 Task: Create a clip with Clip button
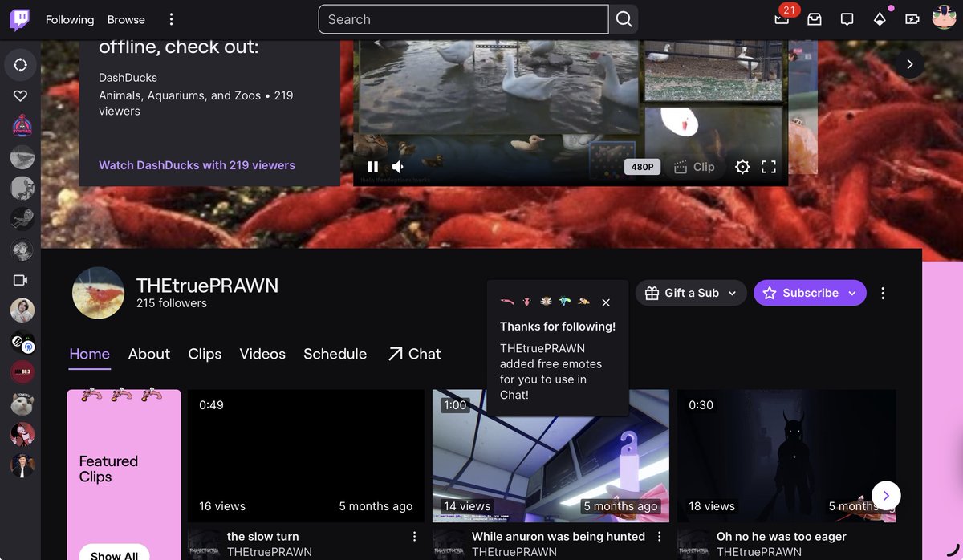click(694, 167)
